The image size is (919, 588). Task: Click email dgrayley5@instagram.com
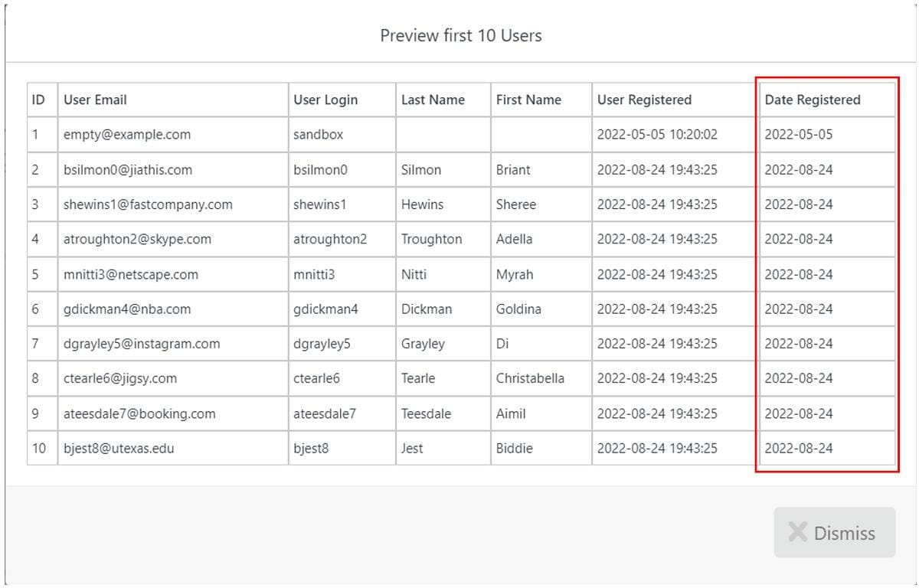(x=142, y=344)
